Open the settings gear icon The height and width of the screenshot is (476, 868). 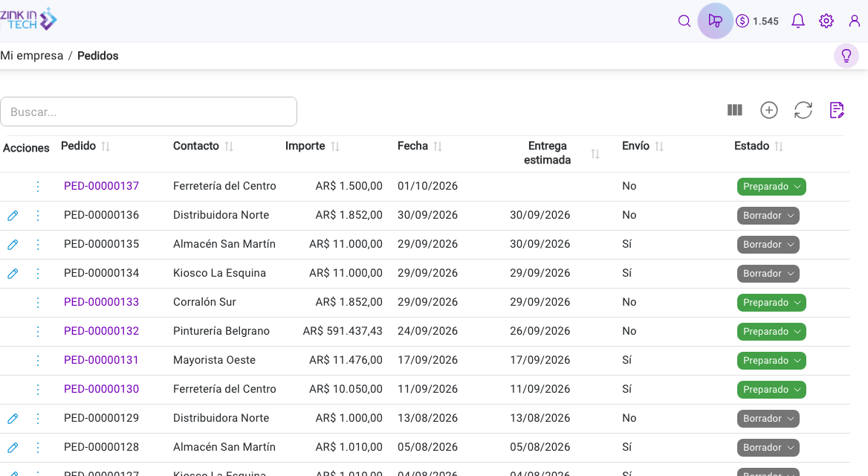click(826, 21)
